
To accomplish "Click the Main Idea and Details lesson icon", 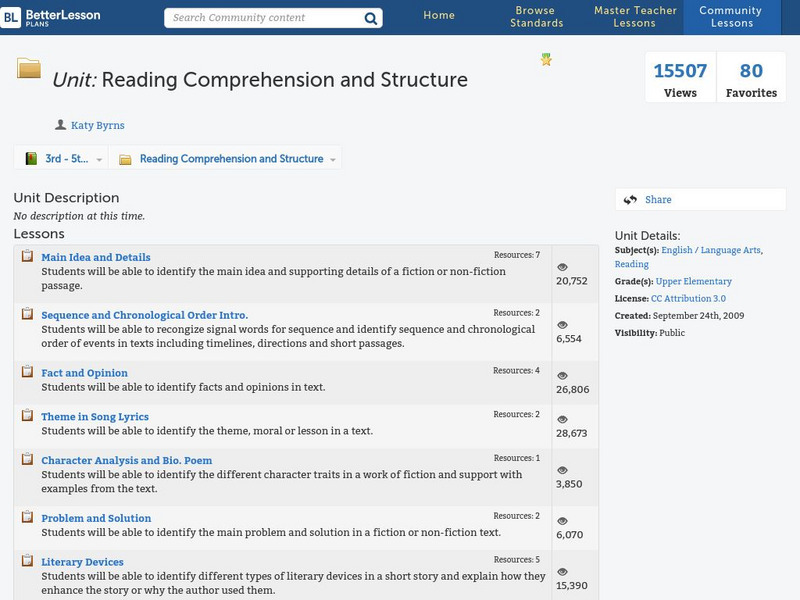I will [28, 257].
